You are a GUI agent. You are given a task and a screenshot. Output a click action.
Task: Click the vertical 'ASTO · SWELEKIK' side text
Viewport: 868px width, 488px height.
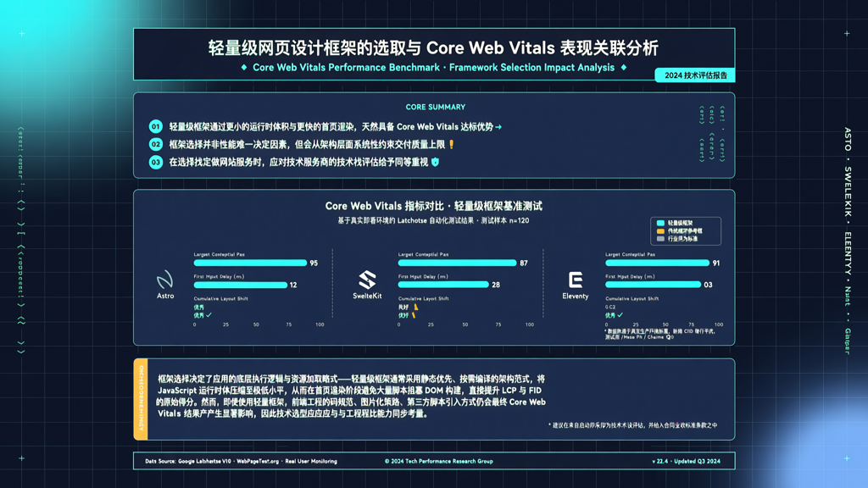click(x=848, y=241)
